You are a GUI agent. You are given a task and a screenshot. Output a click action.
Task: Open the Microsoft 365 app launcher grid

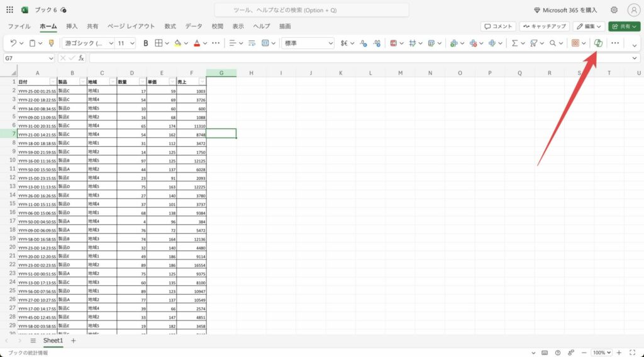pyautogui.click(x=9, y=10)
